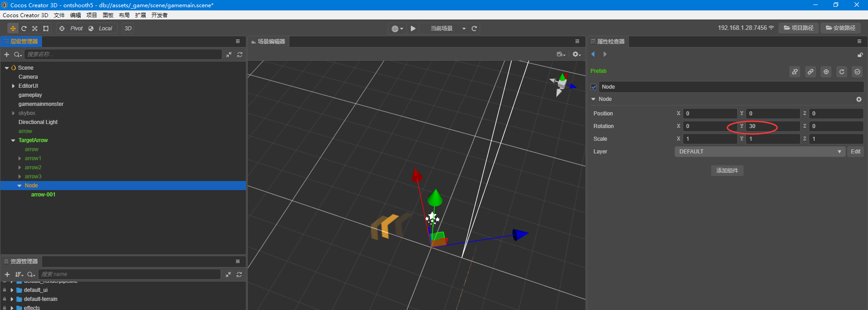Add a new node in hierarchy panel
The width and height of the screenshot is (868, 310).
7,54
